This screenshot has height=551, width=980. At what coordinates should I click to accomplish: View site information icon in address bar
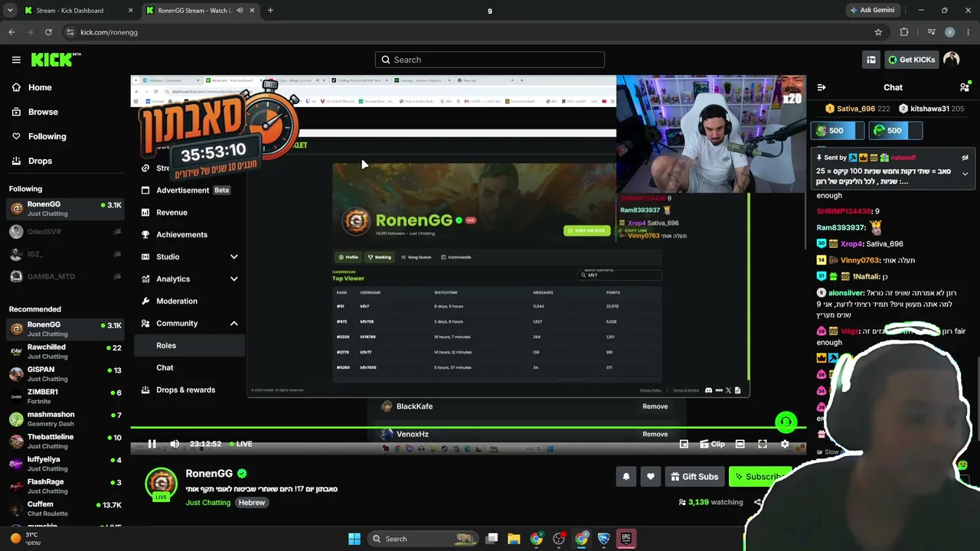click(70, 32)
